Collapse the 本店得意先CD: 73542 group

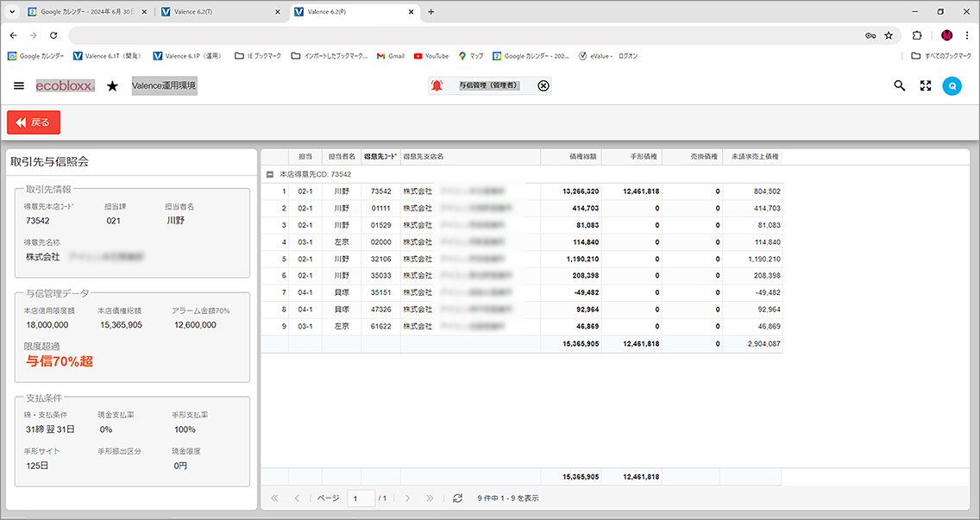click(x=270, y=174)
